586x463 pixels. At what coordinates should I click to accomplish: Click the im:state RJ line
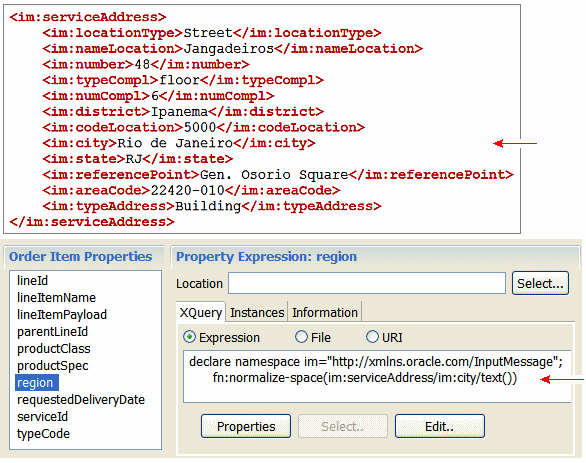(138, 159)
